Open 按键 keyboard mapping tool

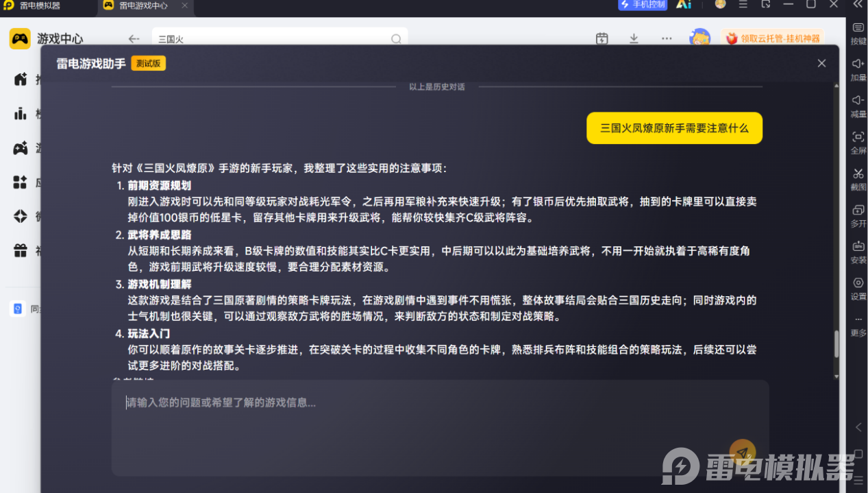(x=858, y=33)
